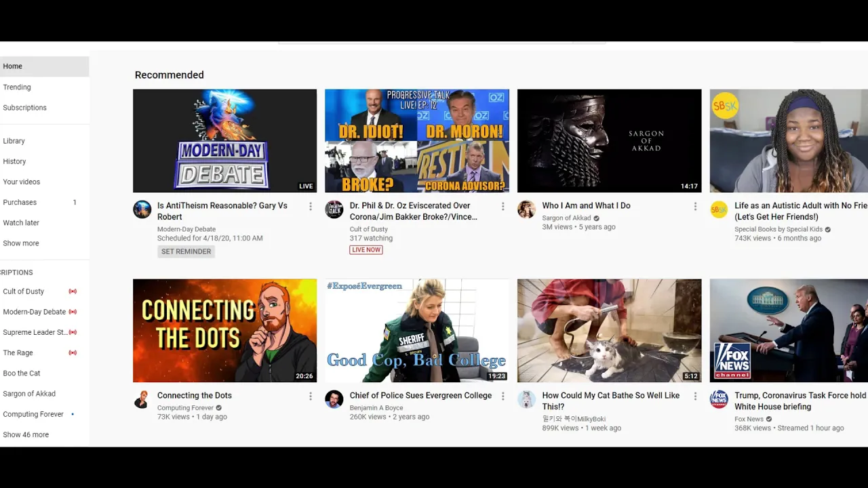Image resolution: width=868 pixels, height=488 pixels.
Task: Click live indicator next to The Rage subscription
Action: point(73,352)
